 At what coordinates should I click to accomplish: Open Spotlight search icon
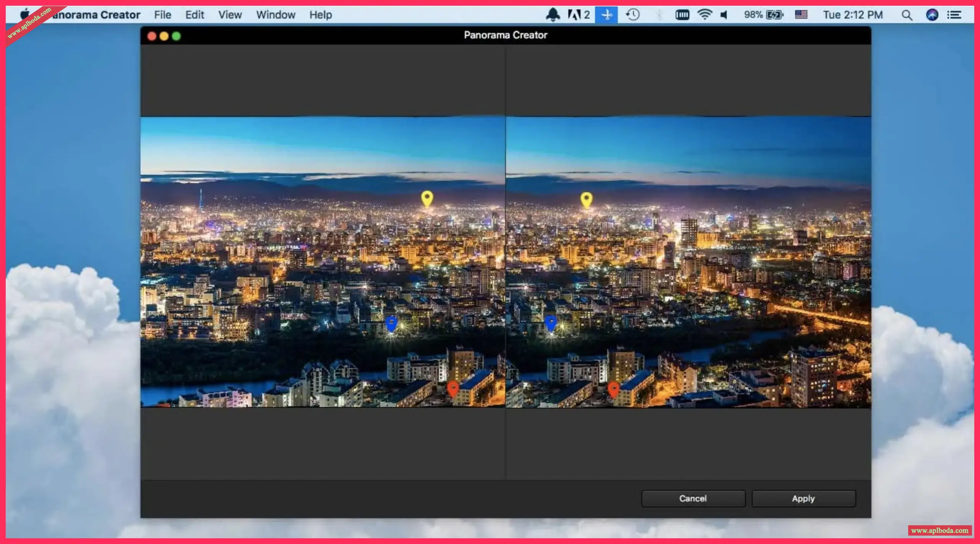point(907,15)
